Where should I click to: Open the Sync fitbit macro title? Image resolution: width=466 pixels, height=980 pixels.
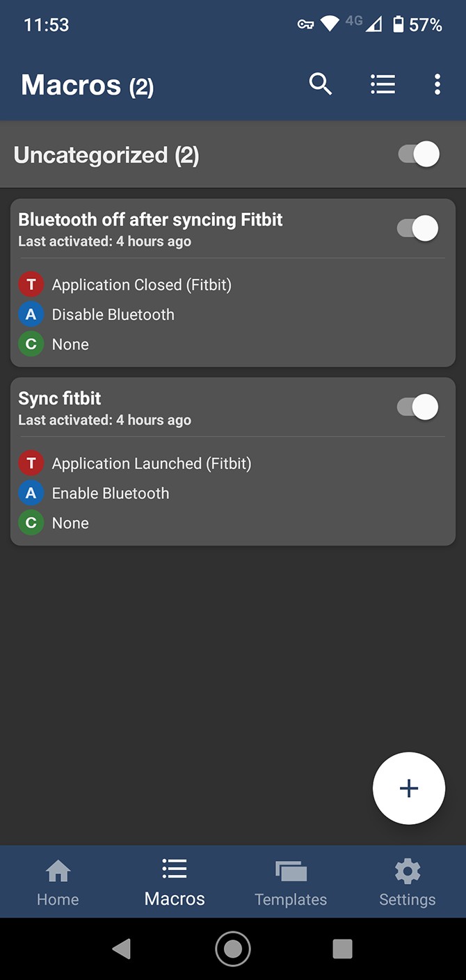click(60, 398)
